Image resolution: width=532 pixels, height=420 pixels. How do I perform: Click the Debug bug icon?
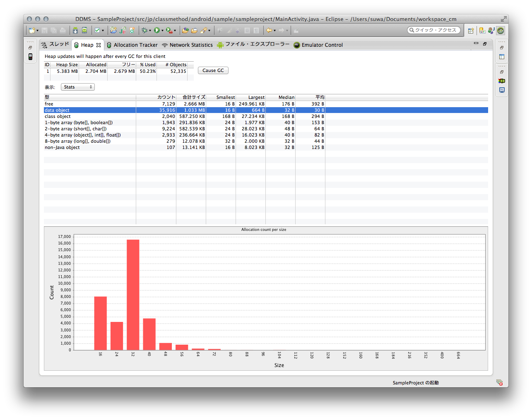144,30
